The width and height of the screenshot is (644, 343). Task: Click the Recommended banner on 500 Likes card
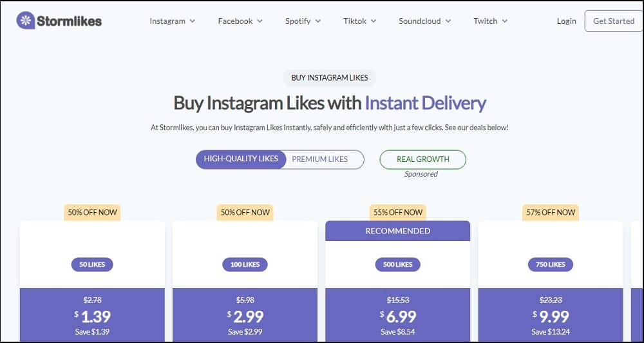tap(397, 231)
